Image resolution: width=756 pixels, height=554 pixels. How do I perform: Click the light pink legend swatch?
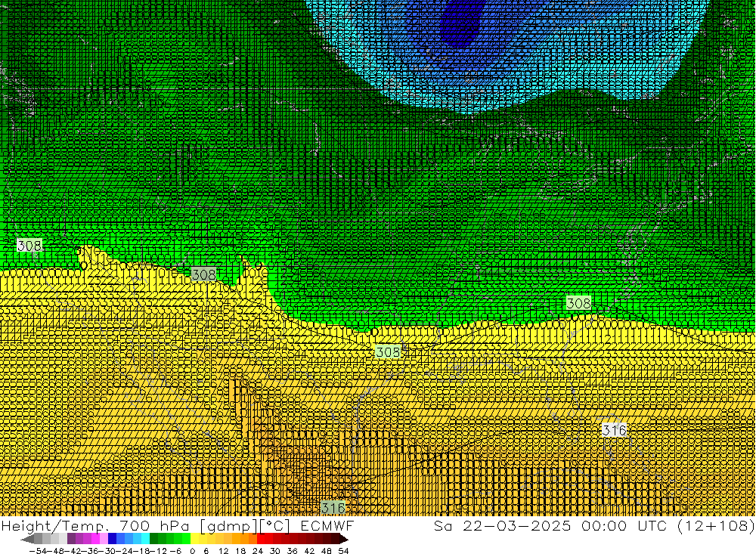(x=104, y=539)
